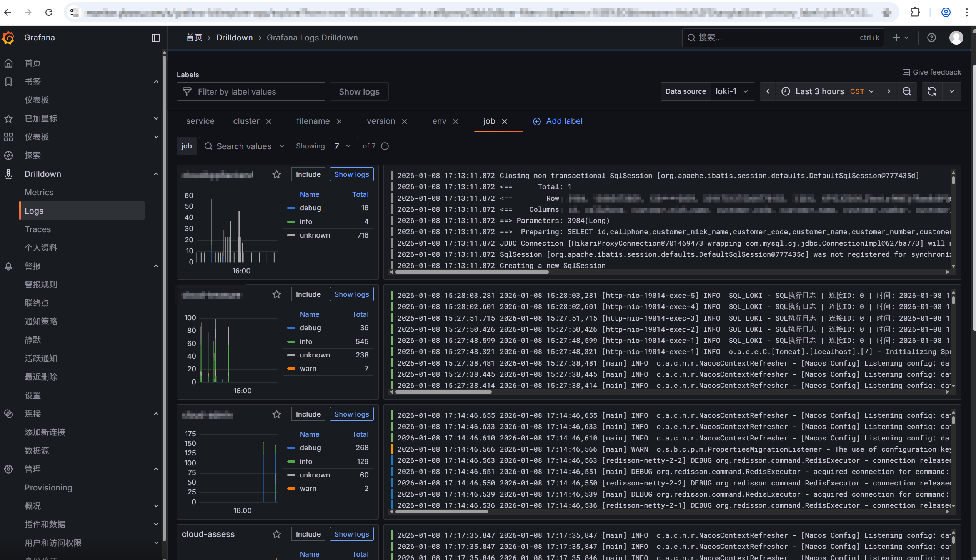Screen dimensions: 976x560
Task: Click the green info legend swatch in third panel
Action: coord(291,462)
